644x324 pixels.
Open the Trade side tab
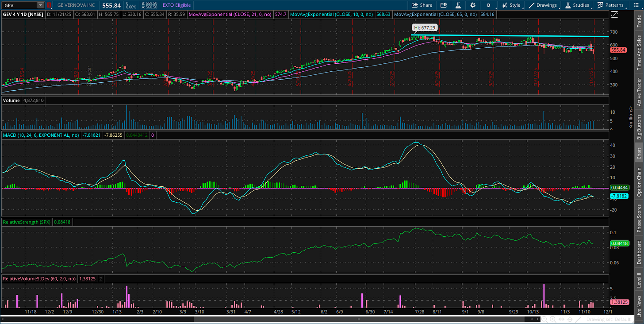tap(639, 21)
